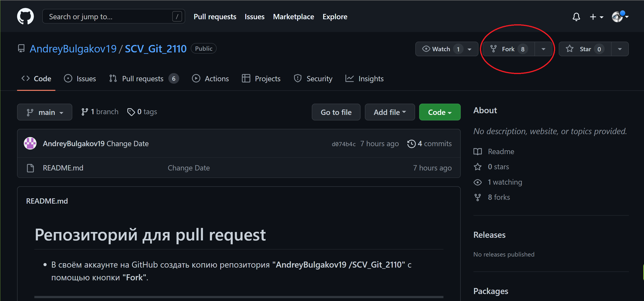Click the GitHub Octocat logo
Image resolution: width=644 pixels, height=301 pixels.
[x=25, y=16]
